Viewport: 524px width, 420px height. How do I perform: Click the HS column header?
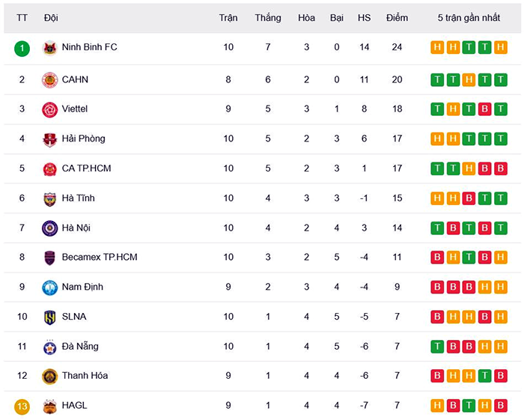pos(364,17)
